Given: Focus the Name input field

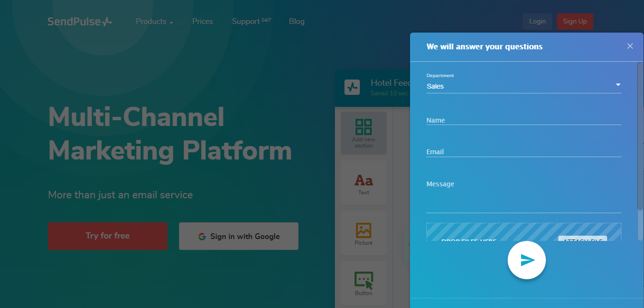Looking at the screenshot, I should (524, 120).
